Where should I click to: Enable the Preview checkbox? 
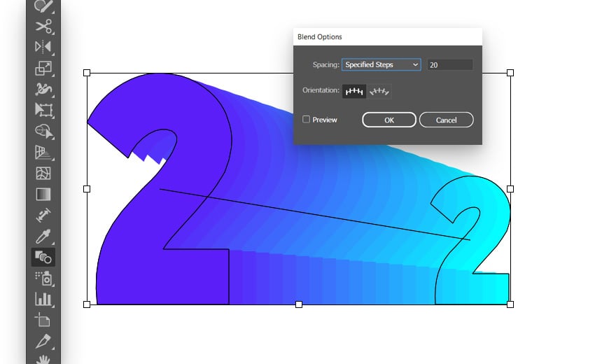306,120
